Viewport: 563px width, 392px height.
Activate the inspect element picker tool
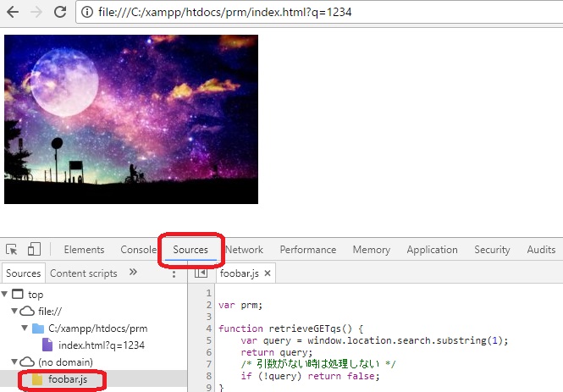(12, 249)
